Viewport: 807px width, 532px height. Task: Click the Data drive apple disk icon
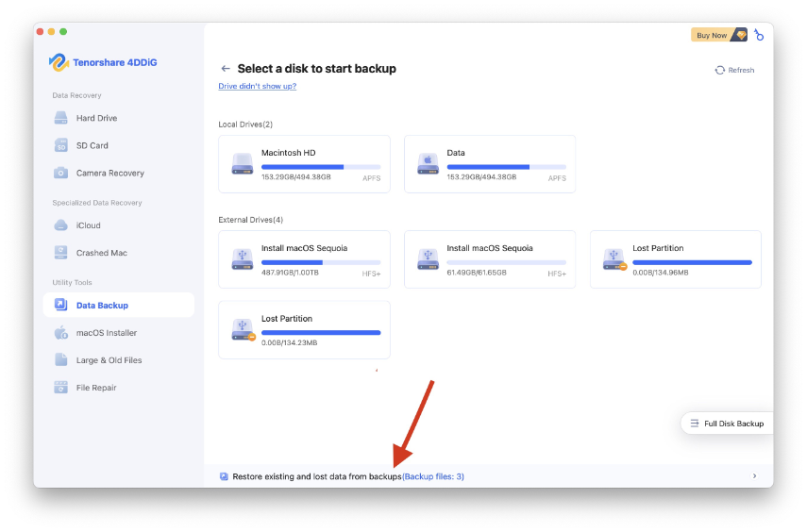[428, 163]
